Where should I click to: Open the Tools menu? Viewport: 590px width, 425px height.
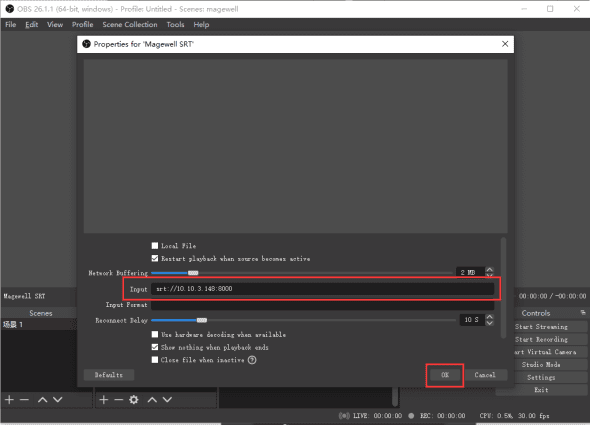tap(175, 24)
